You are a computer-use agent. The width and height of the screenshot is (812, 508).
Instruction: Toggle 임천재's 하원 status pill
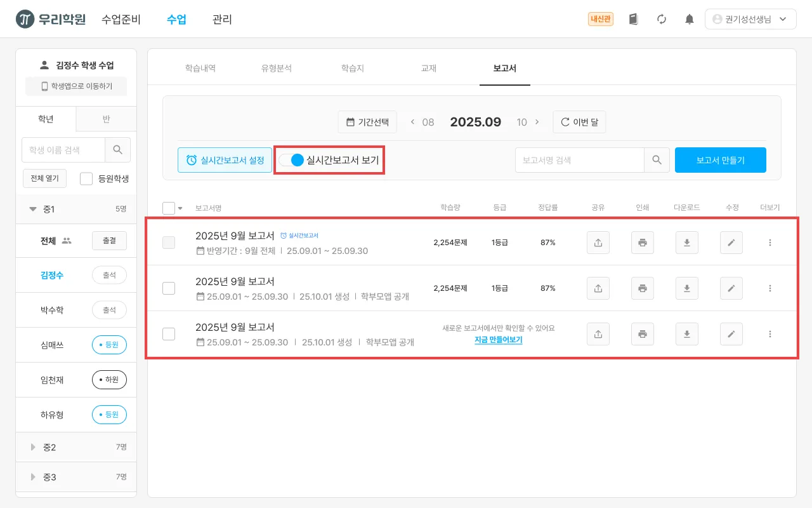coord(109,380)
